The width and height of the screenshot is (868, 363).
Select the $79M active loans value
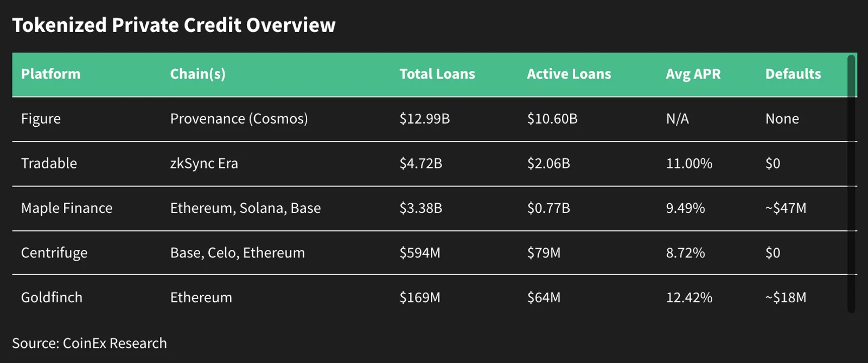coord(544,253)
